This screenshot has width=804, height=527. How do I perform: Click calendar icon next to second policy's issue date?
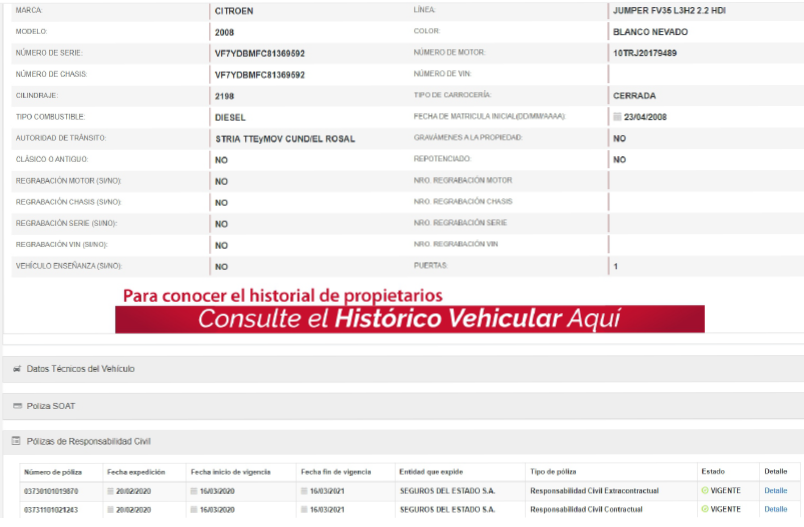[x=111, y=510]
